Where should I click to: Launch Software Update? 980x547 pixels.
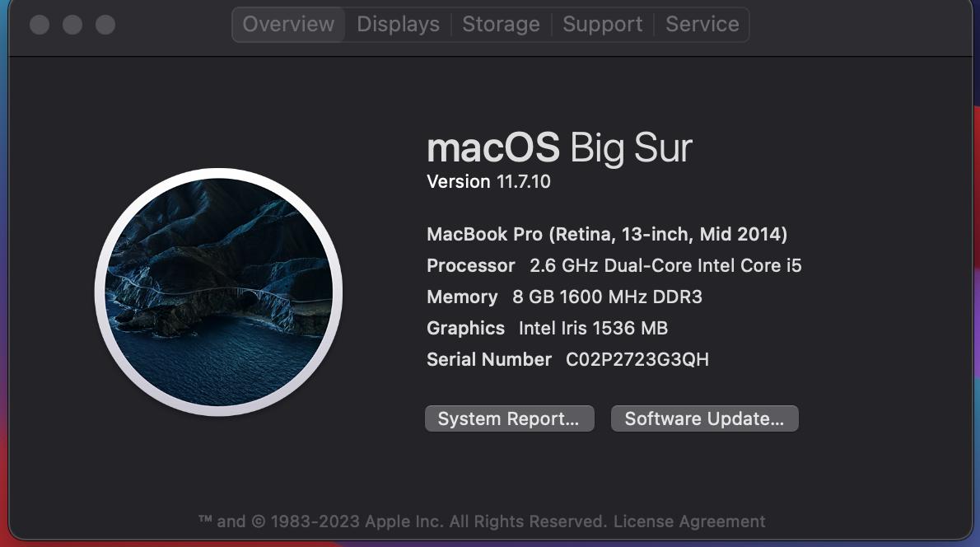coord(704,418)
